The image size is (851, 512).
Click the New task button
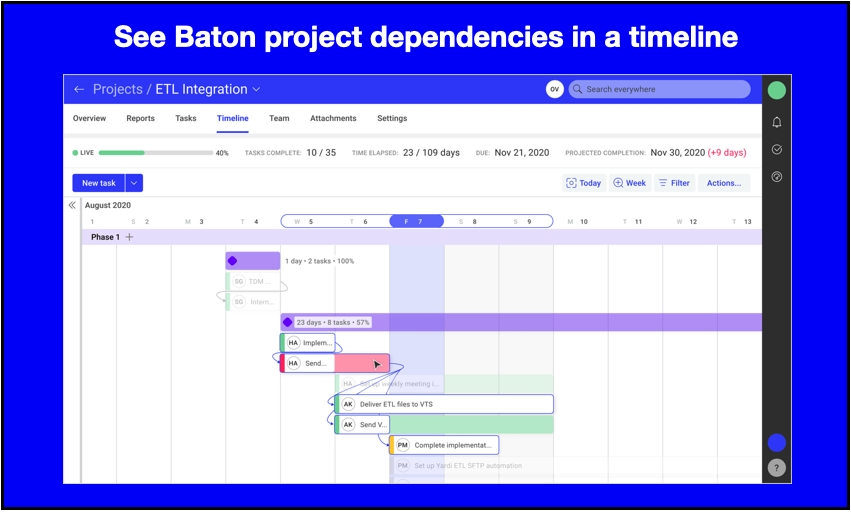coord(98,183)
